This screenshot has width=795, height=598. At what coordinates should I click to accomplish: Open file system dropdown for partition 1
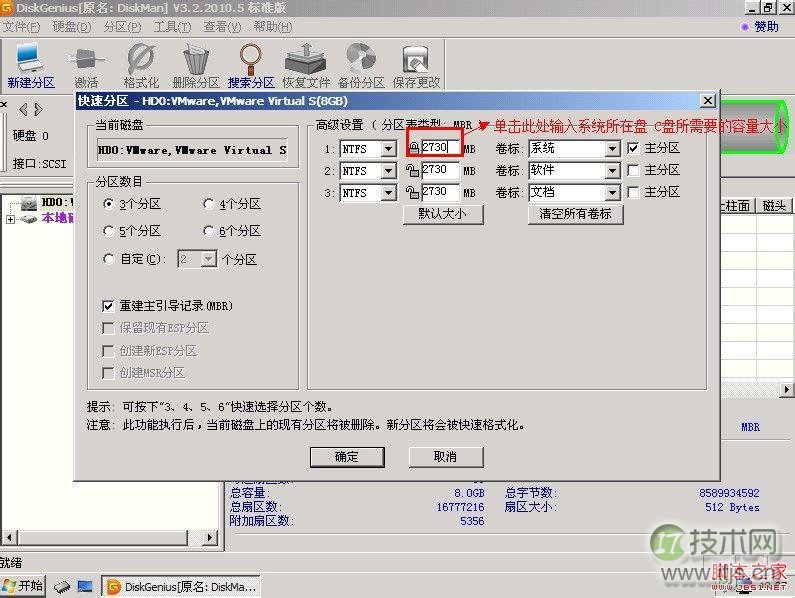388,149
